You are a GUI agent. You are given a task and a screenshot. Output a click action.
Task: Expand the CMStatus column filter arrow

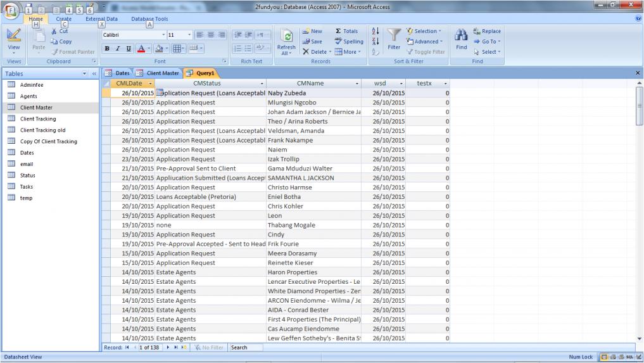tap(262, 84)
